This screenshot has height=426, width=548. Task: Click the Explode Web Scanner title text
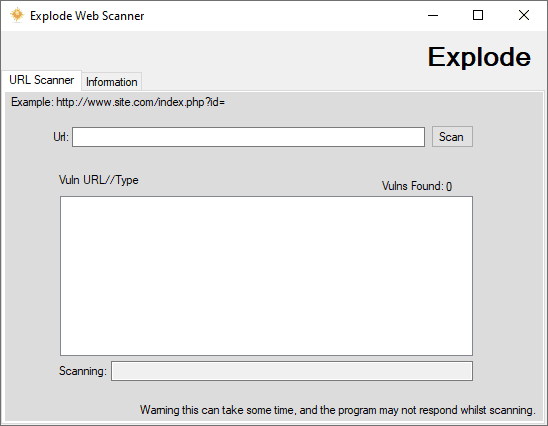(x=87, y=16)
